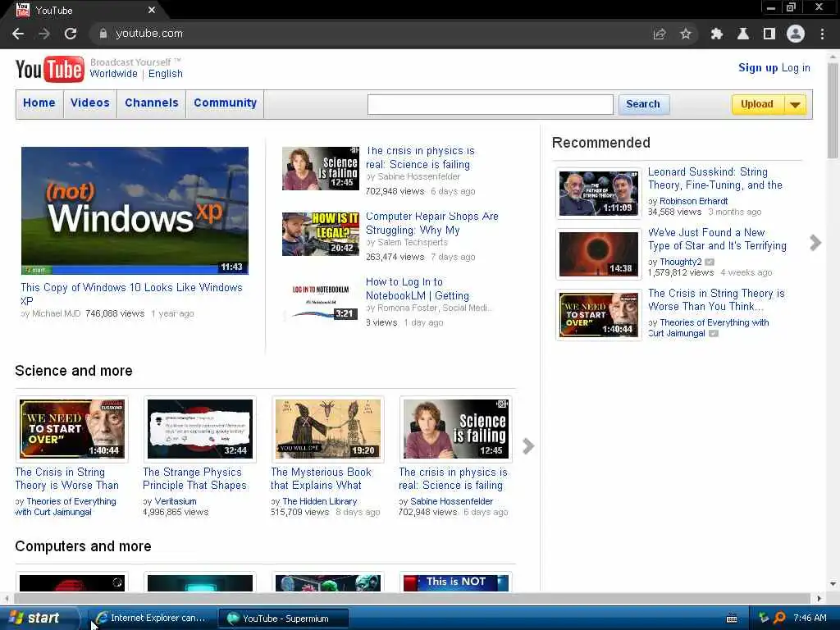Open the 12:45 Science is failing thumbnail in top list
The image size is (840, 630).
(x=321, y=169)
